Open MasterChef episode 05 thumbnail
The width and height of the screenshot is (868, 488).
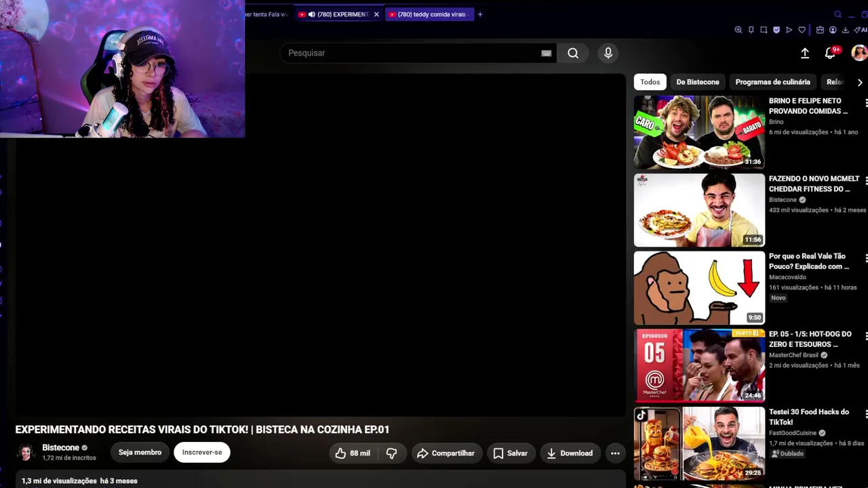click(699, 366)
